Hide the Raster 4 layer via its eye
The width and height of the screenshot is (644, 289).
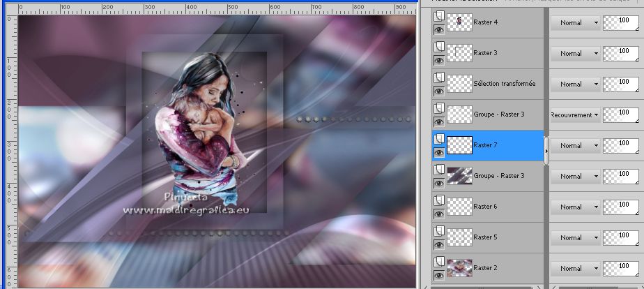click(x=439, y=29)
